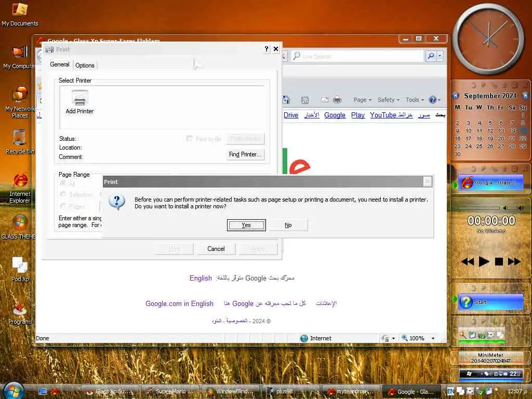
Task: Open the YouTube link
Action: pyautogui.click(x=383, y=115)
